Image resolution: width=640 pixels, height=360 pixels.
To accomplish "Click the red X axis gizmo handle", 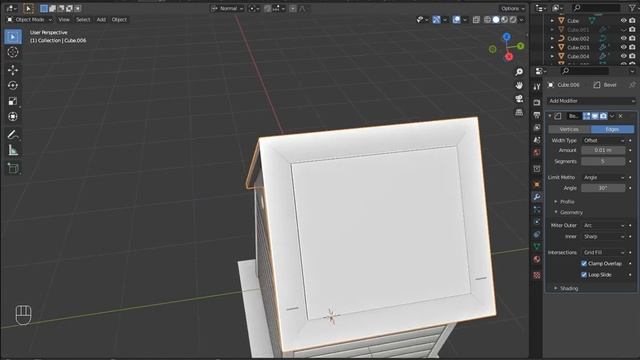I will (x=509, y=57).
